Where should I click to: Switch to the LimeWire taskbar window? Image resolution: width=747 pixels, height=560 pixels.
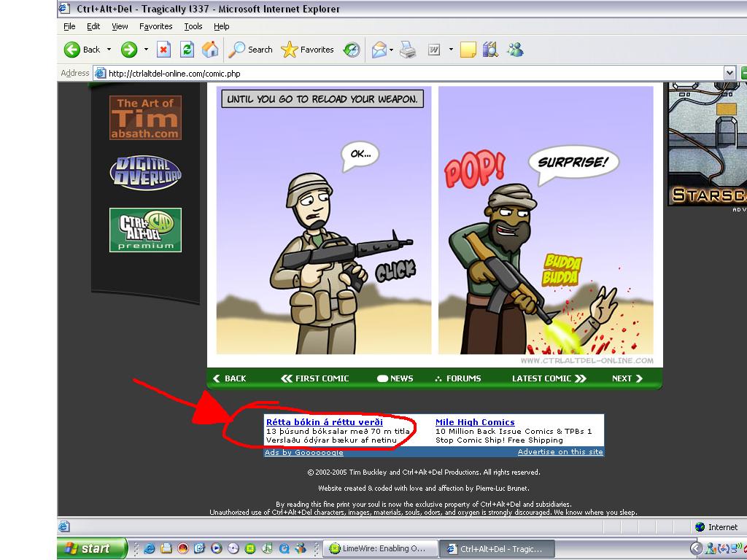[381, 548]
